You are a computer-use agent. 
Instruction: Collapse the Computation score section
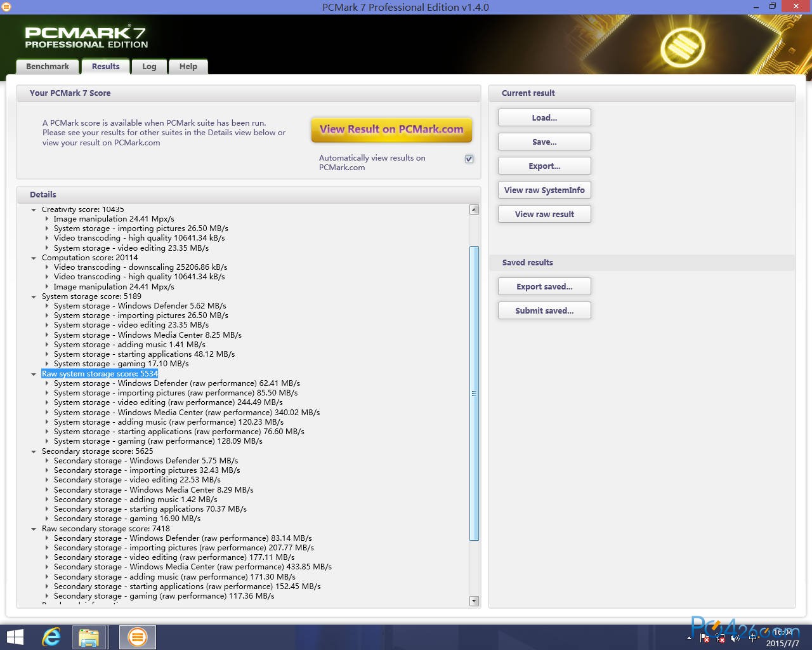click(34, 258)
